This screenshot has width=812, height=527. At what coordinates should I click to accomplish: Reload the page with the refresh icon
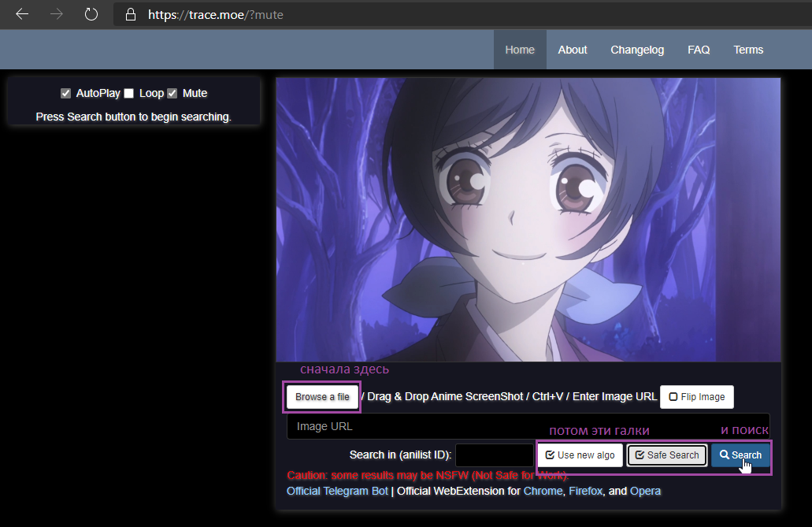pos(91,14)
